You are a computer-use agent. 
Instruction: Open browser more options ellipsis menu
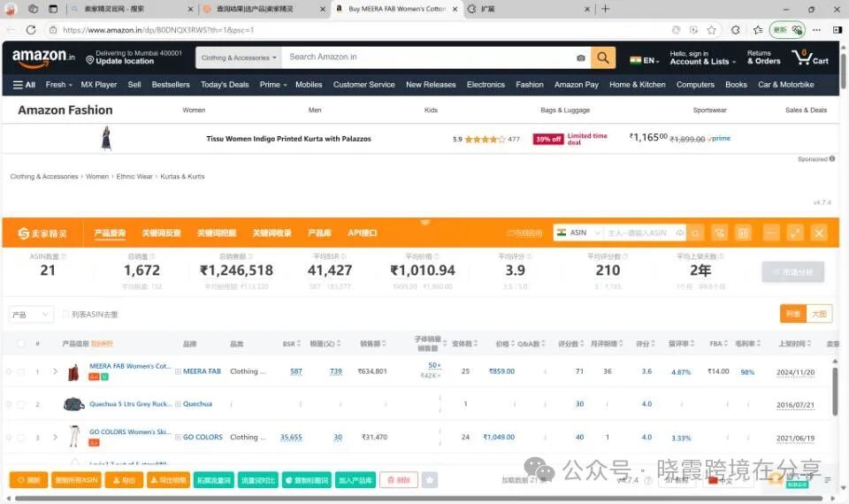click(816, 30)
